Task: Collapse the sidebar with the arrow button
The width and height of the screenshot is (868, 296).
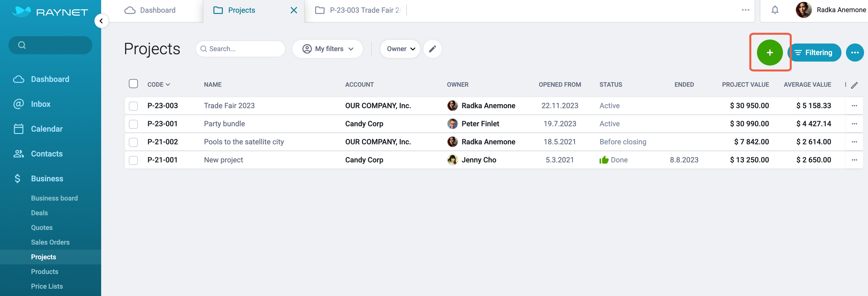Action: coord(101,21)
